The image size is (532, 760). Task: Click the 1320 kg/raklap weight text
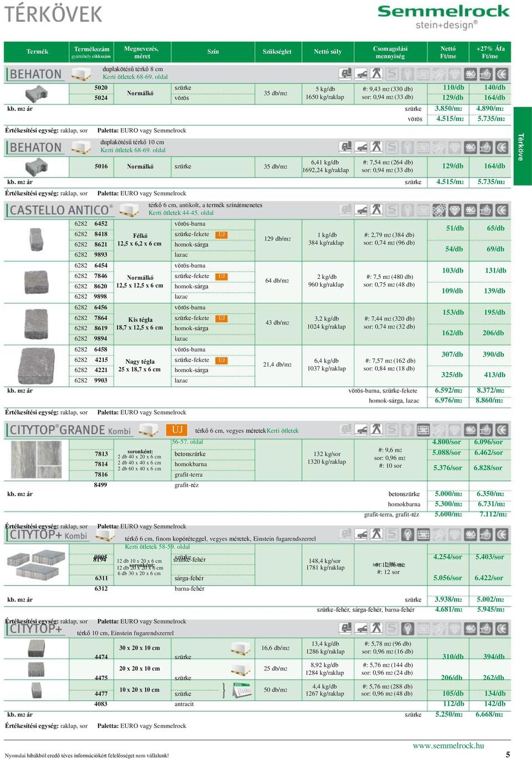pyautogui.click(x=326, y=462)
